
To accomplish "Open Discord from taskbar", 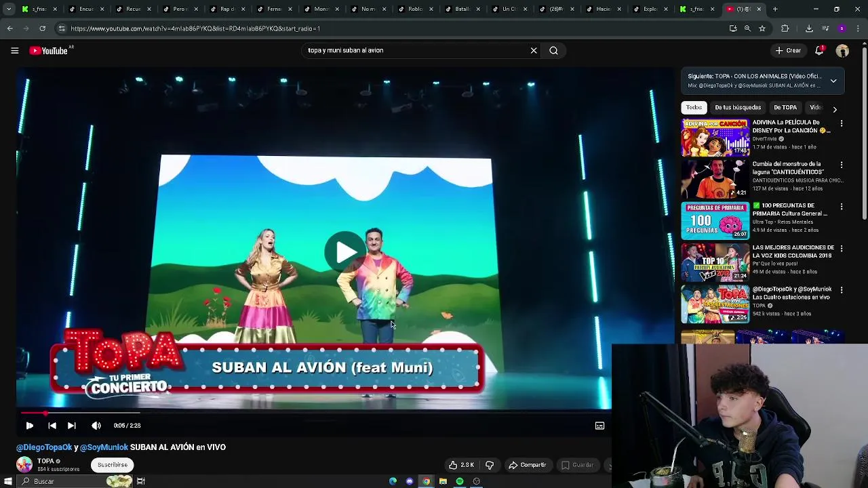I will [410, 481].
